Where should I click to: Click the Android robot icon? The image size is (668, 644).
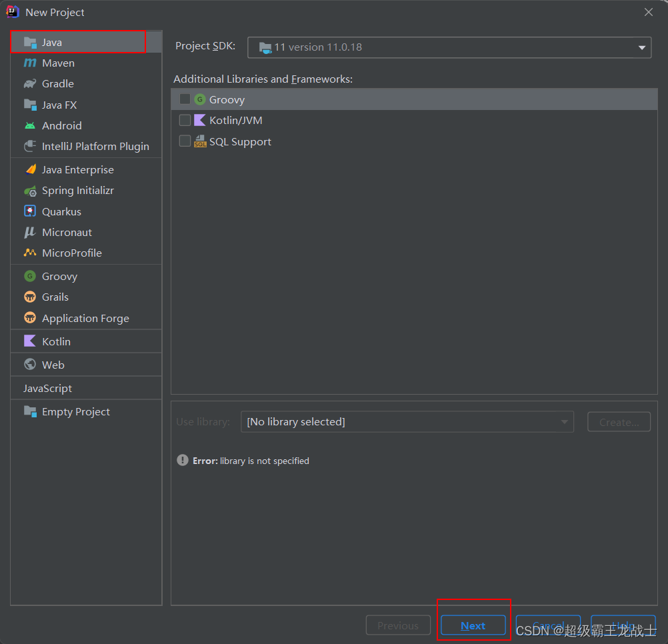pyautogui.click(x=30, y=125)
